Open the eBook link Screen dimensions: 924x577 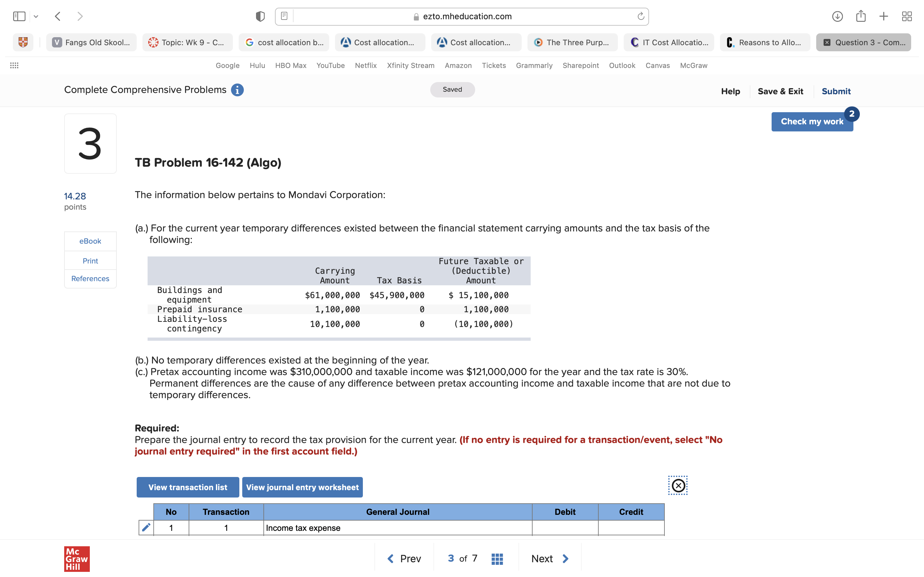tap(90, 241)
